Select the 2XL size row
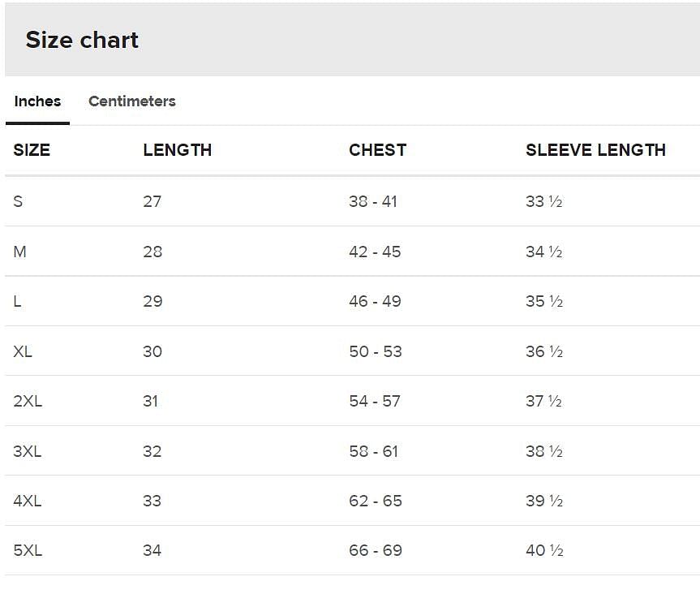700x594 pixels. coord(28,401)
